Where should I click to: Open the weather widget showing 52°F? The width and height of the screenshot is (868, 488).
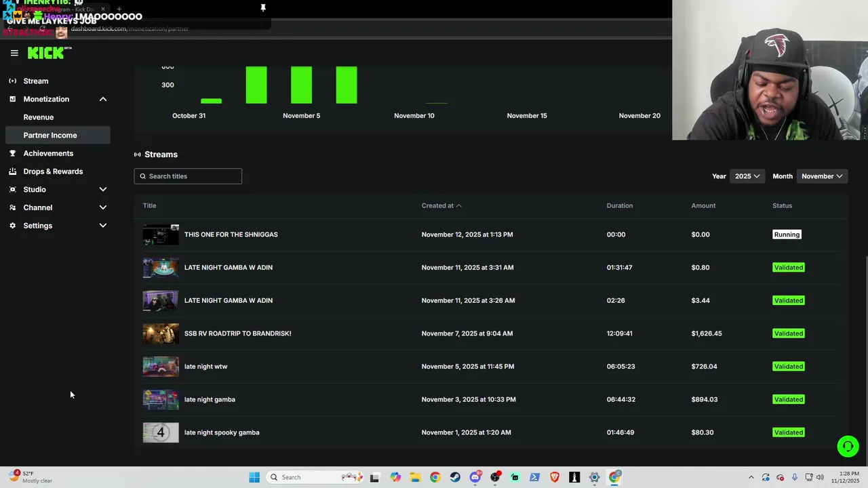tap(31, 477)
